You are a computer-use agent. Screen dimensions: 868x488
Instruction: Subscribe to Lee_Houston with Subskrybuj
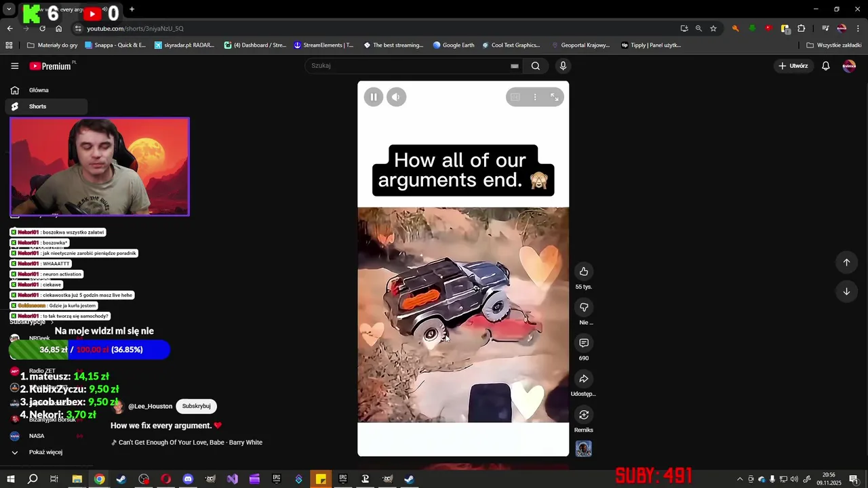(x=196, y=406)
